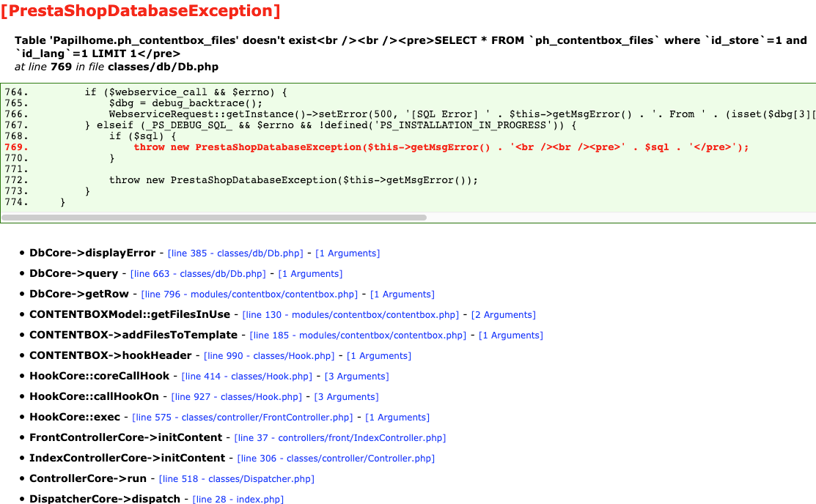This screenshot has width=816, height=504.
Task: Open line 37 IndexController.php link
Action: tap(340, 438)
